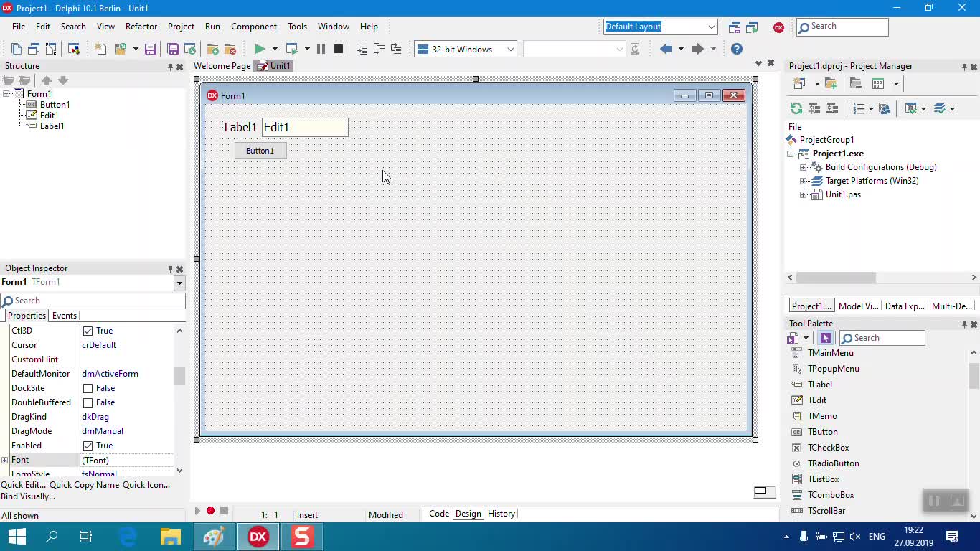Open the 32-bit Windows platform dropdown
The height and width of the screenshot is (551, 980).
pos(511,49)
